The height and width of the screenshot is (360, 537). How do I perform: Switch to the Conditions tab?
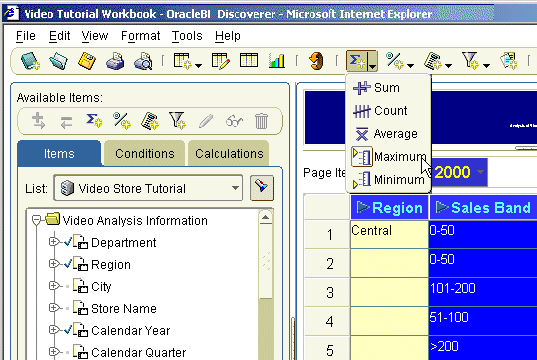145,153
